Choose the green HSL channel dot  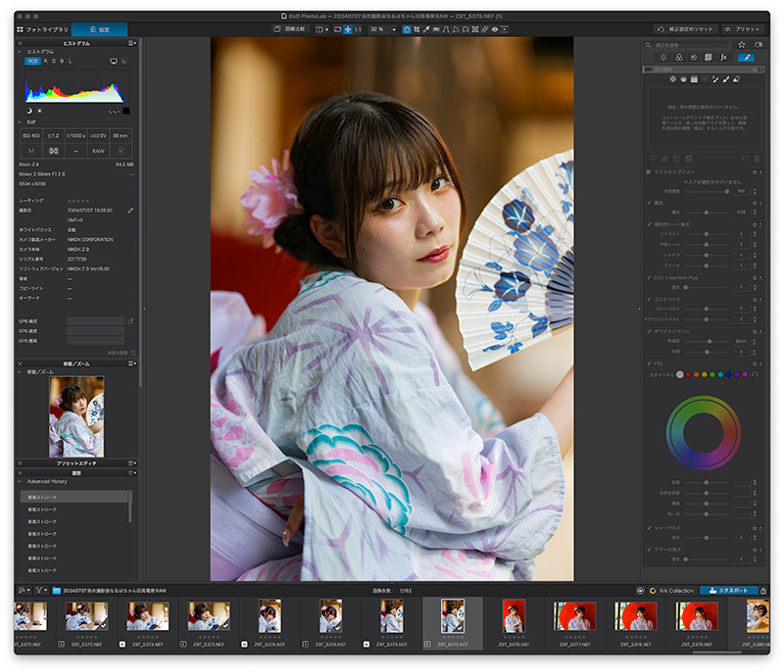[712, 374]
